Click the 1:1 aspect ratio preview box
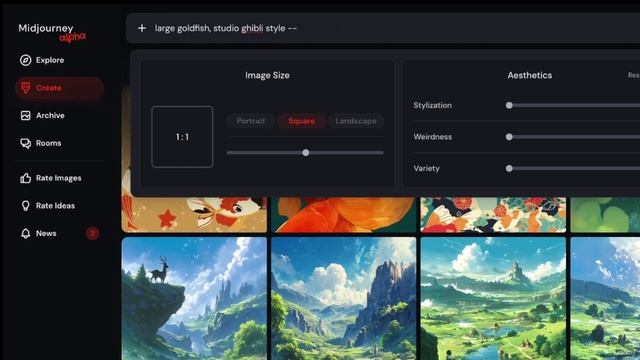The width and height of the screenshot is (640, 360). (182, 137)
